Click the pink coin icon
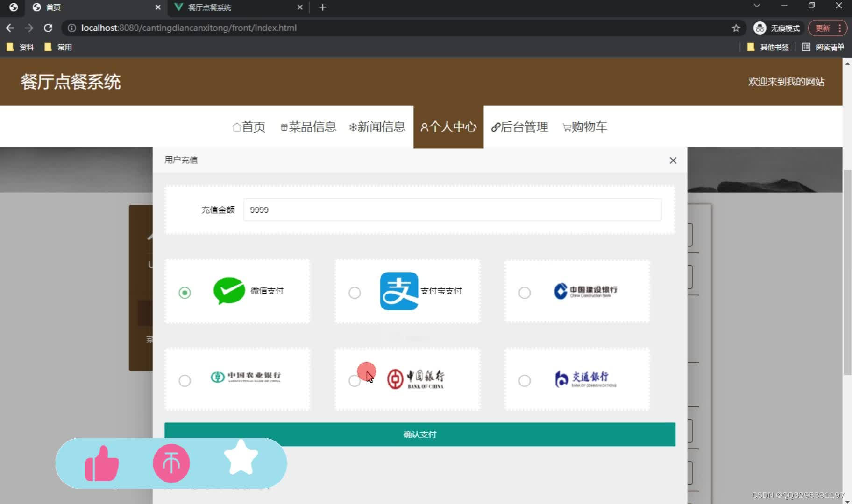This screenshot has width=852, height=504. [x=171, y=463]
